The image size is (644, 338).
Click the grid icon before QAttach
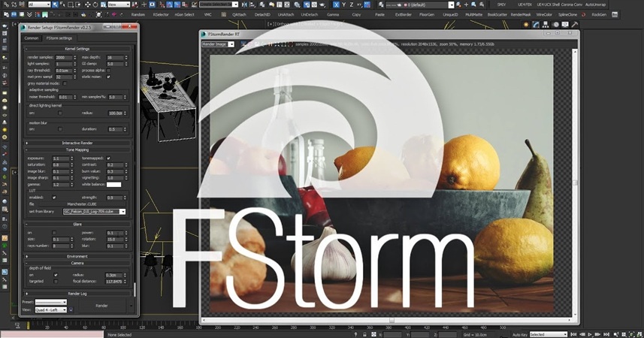[x=223, y=14]
